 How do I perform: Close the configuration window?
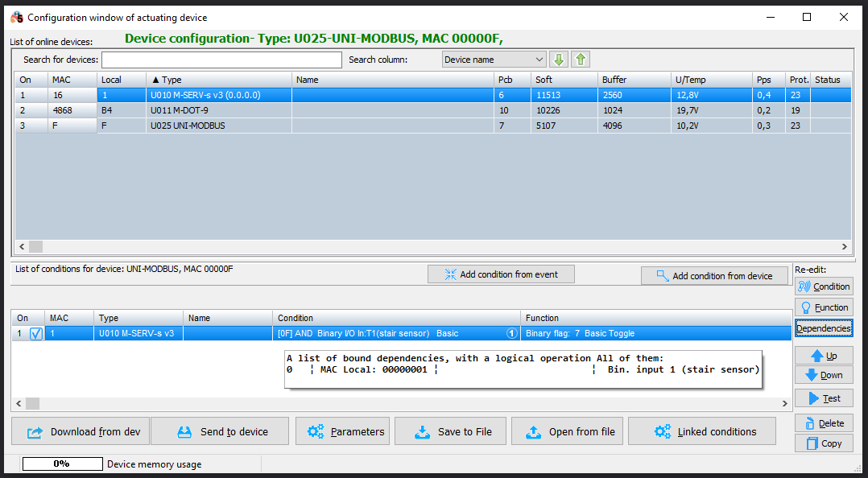point(844,17)
